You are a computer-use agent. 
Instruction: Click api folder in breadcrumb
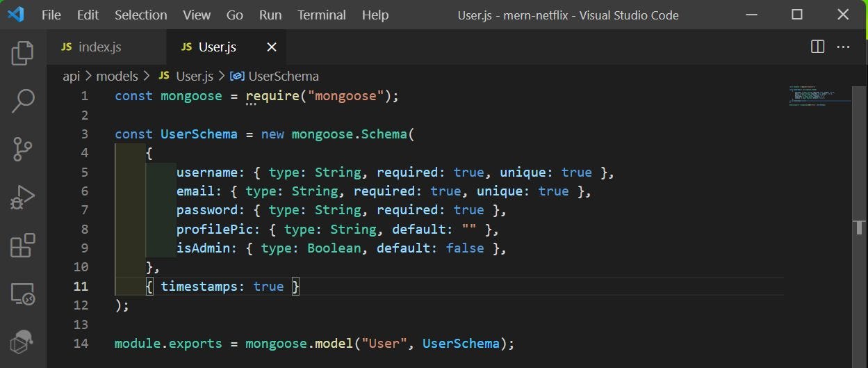(72, 76)
